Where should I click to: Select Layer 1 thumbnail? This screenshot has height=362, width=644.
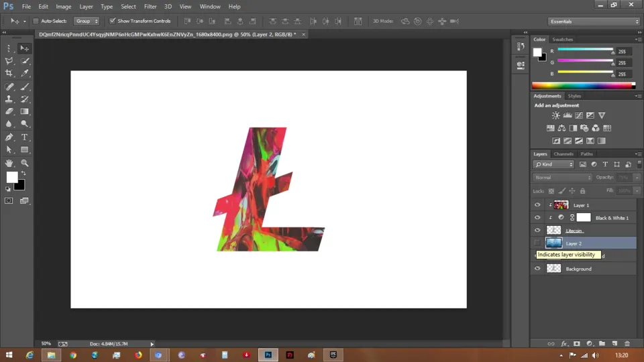(561, 205)
